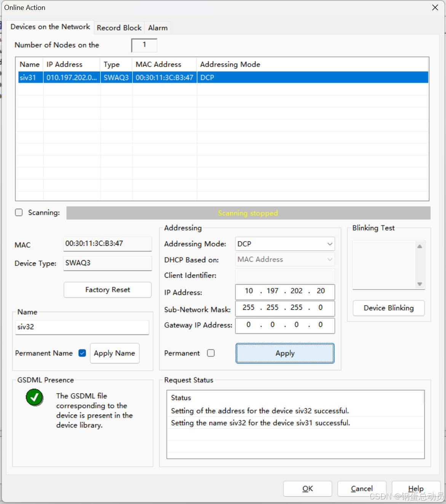Open the Addressing Mode DCP dropdown
The height and width of the screenshot is (504, 446).
point(285,244)
